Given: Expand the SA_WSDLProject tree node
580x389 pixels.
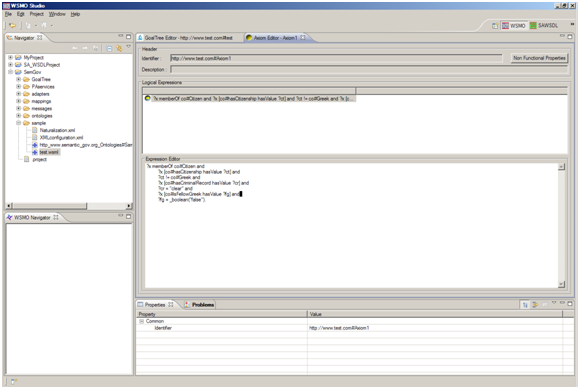Looking at the screenshot, I should (10, 65).
